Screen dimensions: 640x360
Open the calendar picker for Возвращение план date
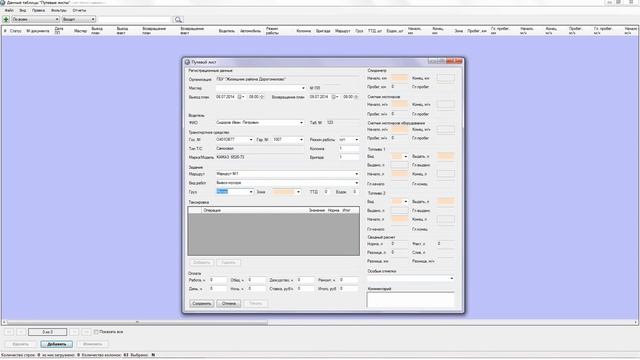[x=334, y=97]
